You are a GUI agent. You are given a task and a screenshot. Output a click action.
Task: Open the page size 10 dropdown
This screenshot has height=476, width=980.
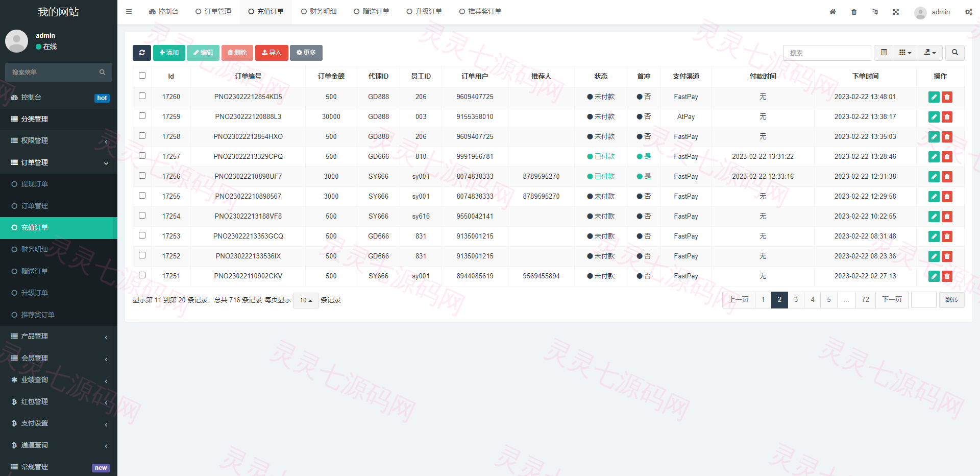[306, 300]
